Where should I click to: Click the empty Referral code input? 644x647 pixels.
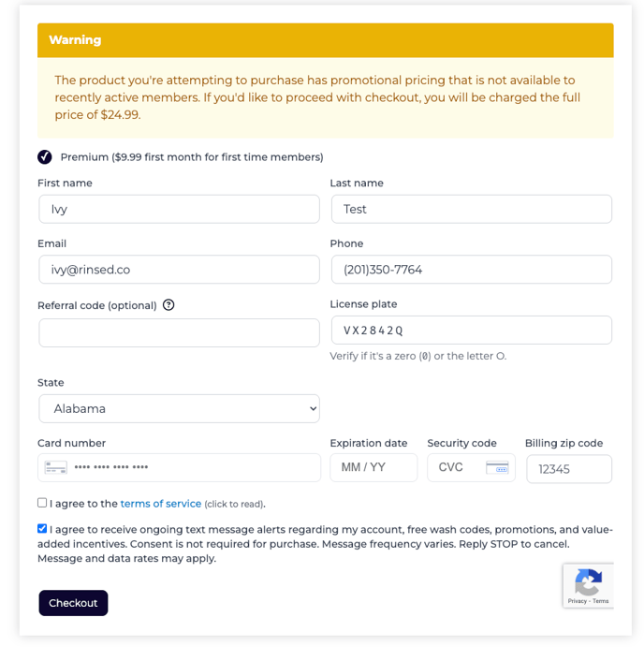[x=179, y=332]
